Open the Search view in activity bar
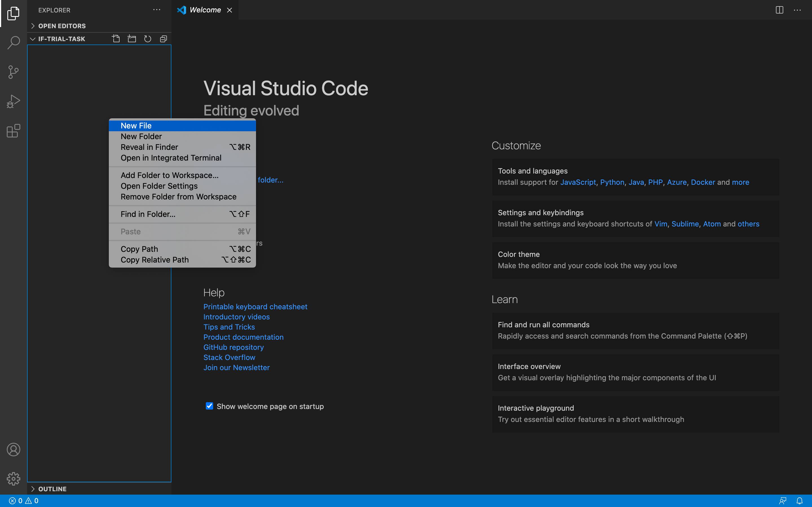This screenshot has width=812, height=507. (x=14, y=43)
